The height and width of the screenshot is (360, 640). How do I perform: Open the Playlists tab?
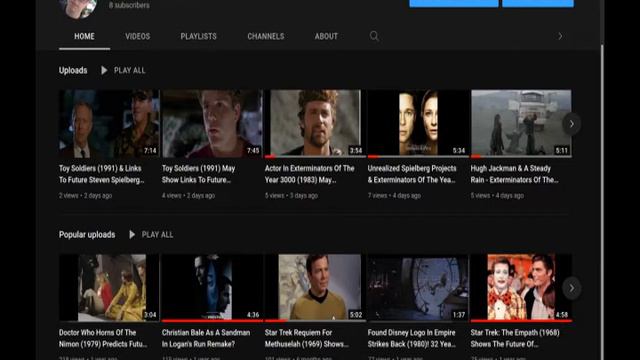point(198,36)
